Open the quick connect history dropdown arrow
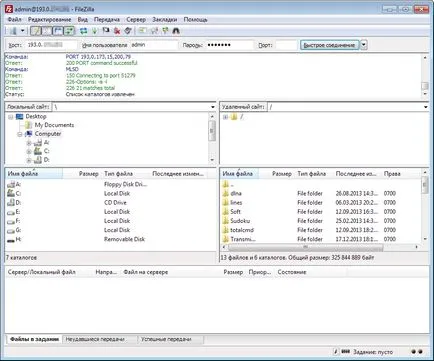Image resolution: width=434 pixels, height=361 pixels. tap(364, 45)
